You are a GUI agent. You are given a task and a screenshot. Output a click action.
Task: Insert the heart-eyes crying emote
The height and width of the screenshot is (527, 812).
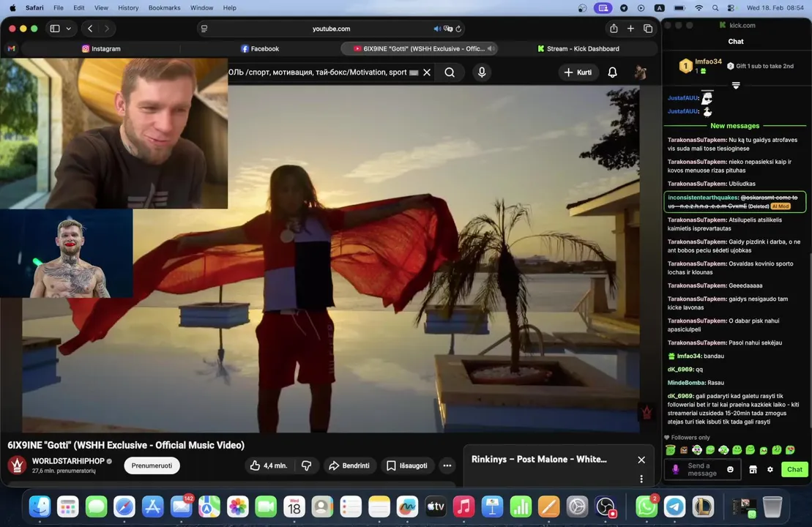point(790,450)
